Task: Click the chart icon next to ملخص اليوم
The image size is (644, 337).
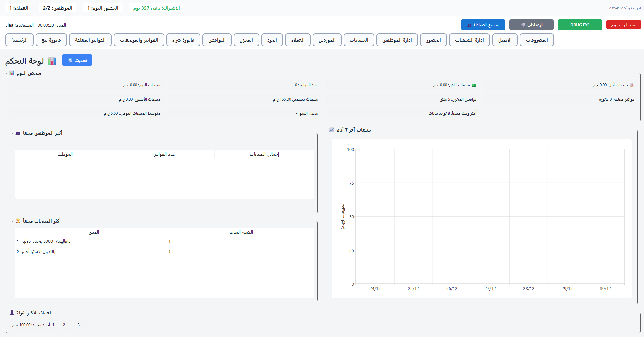Action: pyautogui.click(x=12, y=73)
